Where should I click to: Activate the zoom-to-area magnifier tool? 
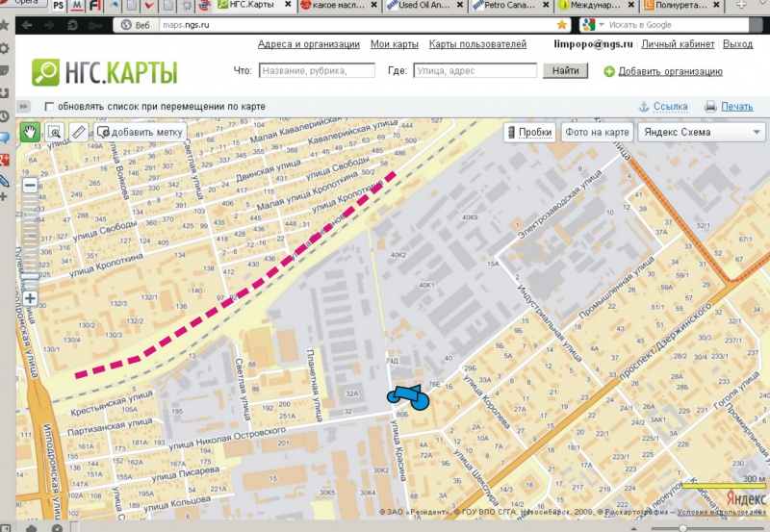click(55, 132)
